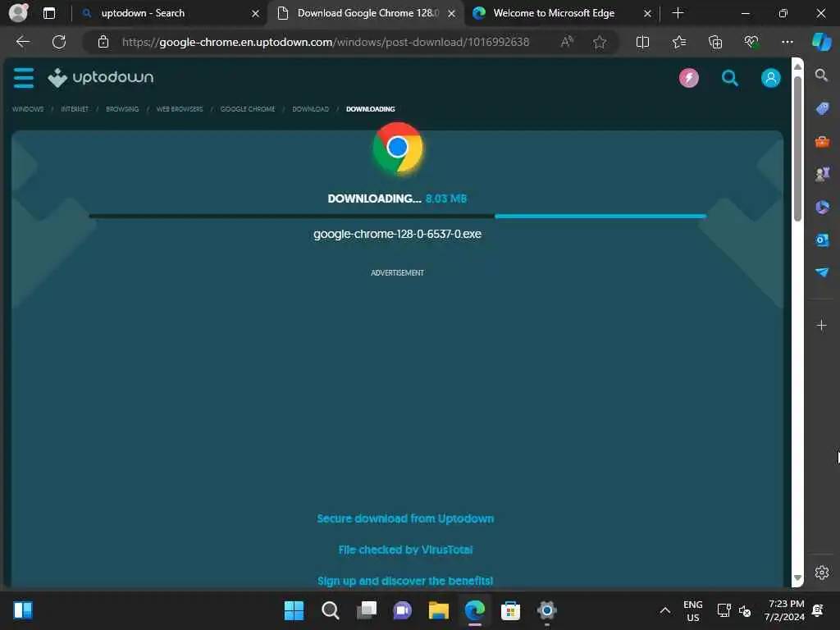
Task: Show hidden system tray icons
Action: (664, 610)
